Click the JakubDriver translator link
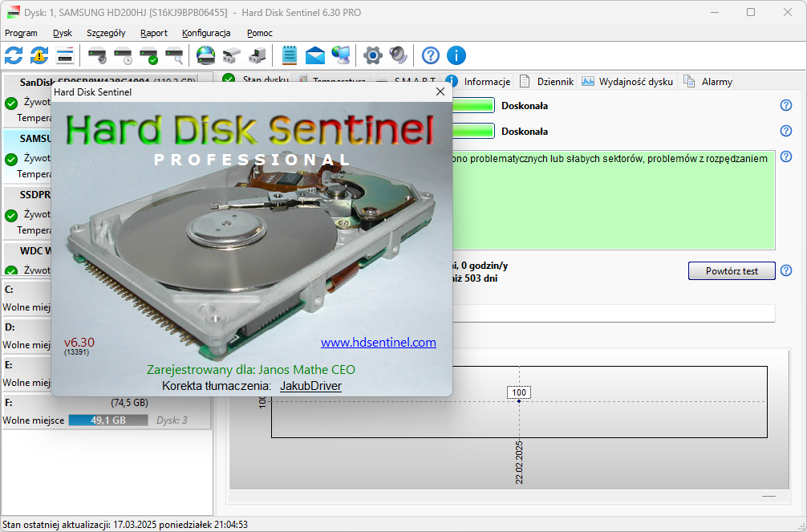The width and height of the screenshot is (807, 532). (311, 386)
